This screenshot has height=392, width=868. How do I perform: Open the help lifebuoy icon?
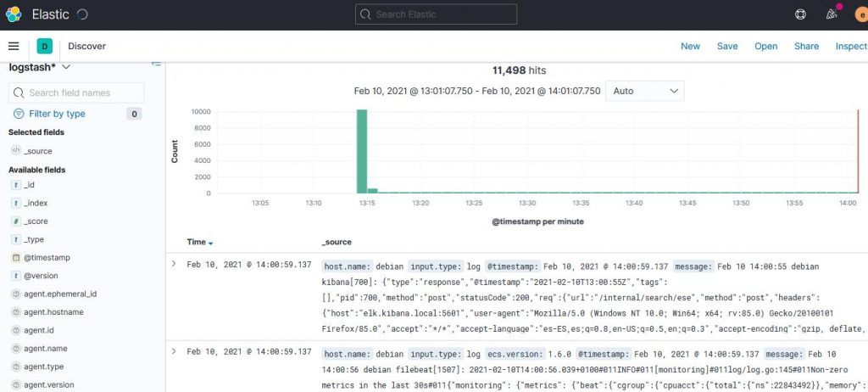800,15
